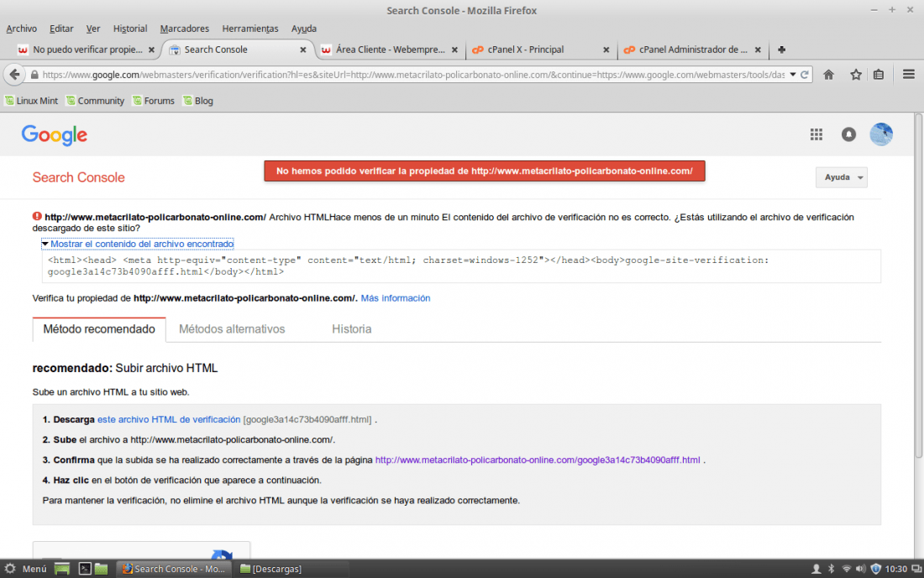Close the Área Cliente - Webempre... tab

[x=454, y=50]
